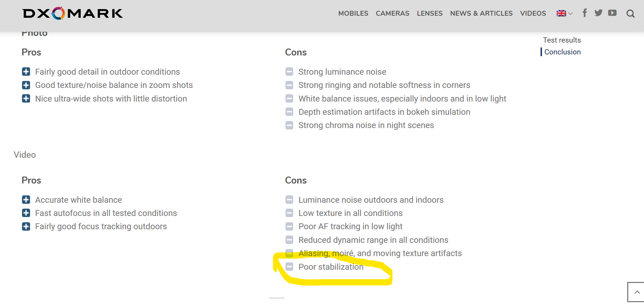Click the DXOMARK logo

click(73, 14)
